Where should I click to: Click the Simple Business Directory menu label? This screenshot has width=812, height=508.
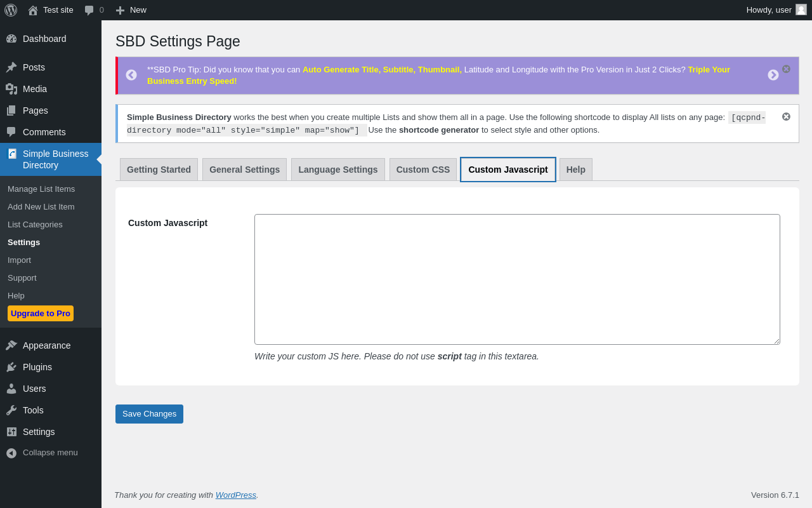click(x=56, y=159)
